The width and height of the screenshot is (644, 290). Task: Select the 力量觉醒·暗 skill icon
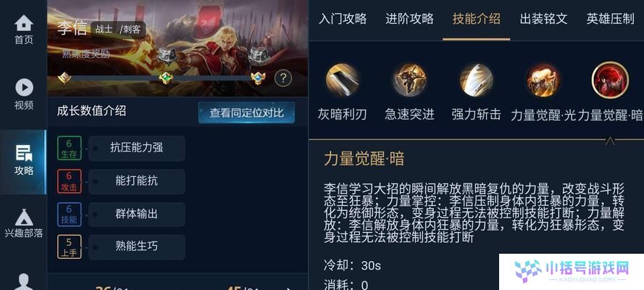[x=610, y=80]
